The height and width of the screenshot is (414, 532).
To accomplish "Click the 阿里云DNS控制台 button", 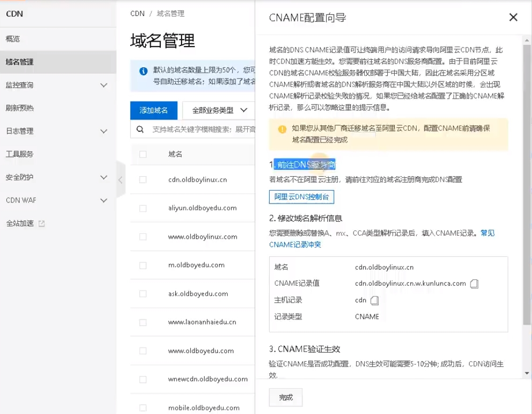I will point(301,197).
